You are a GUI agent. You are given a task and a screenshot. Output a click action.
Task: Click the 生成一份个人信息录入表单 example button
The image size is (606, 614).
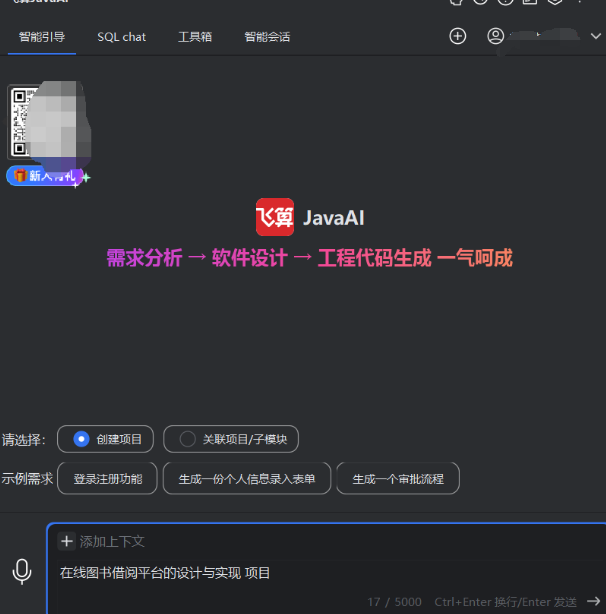[x=247, y=479]
